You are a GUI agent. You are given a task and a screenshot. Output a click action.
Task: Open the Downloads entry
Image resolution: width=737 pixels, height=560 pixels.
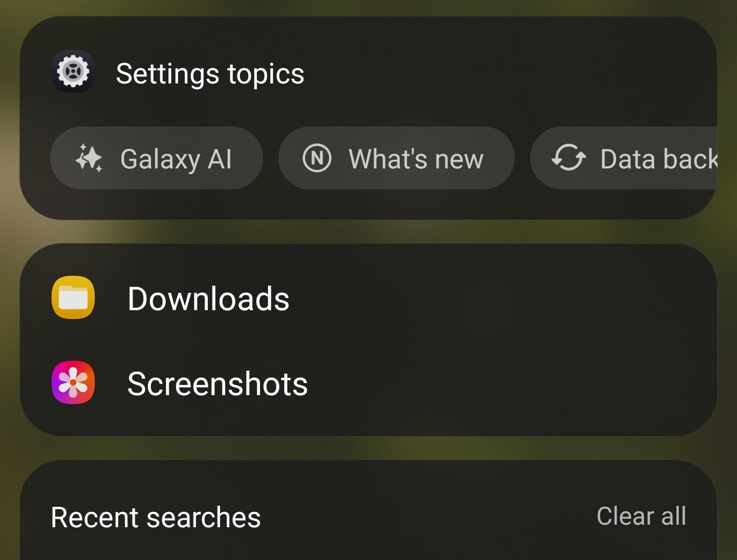[358, 298]
